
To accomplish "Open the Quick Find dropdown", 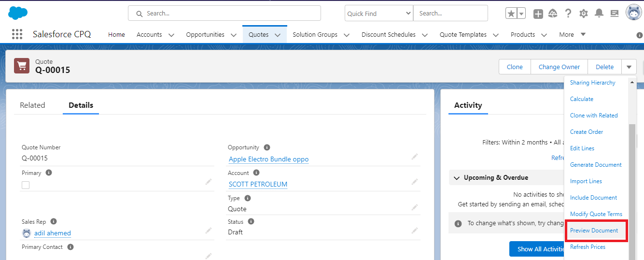I will [x=379, y=14].
